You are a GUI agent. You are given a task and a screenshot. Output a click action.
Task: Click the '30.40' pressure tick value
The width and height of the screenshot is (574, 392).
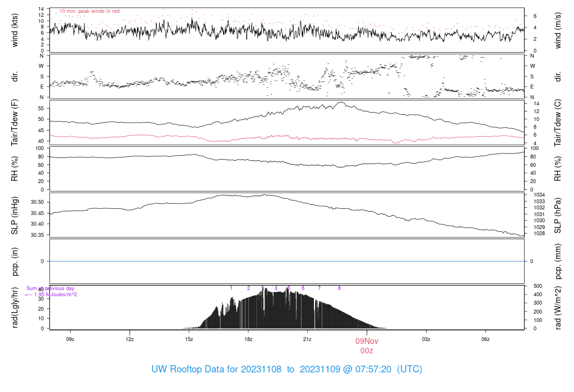[x=37, y=224]
